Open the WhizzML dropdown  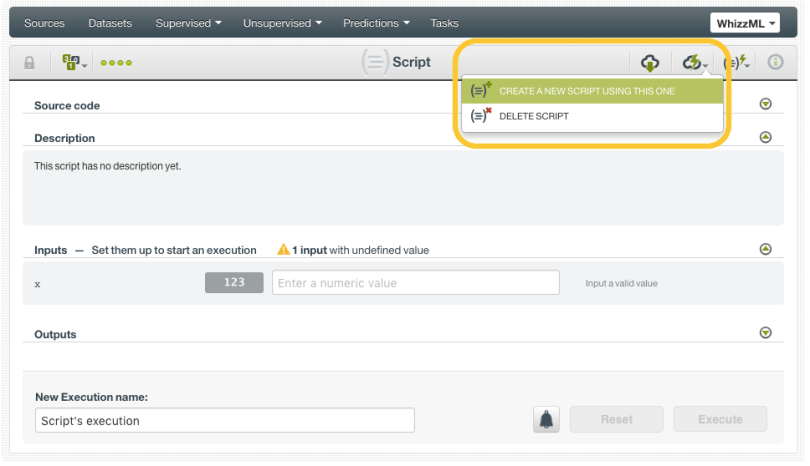(746, 23)
